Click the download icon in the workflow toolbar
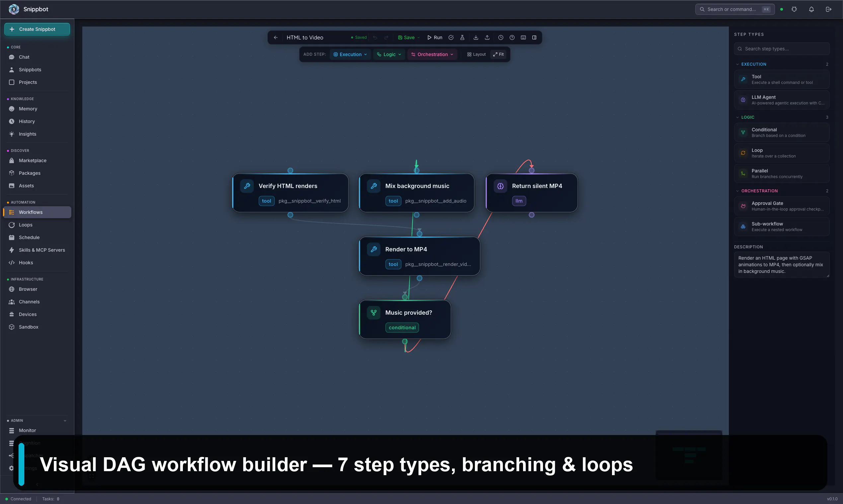The width and height of the screenshot is (843, 504). [476, 37]
